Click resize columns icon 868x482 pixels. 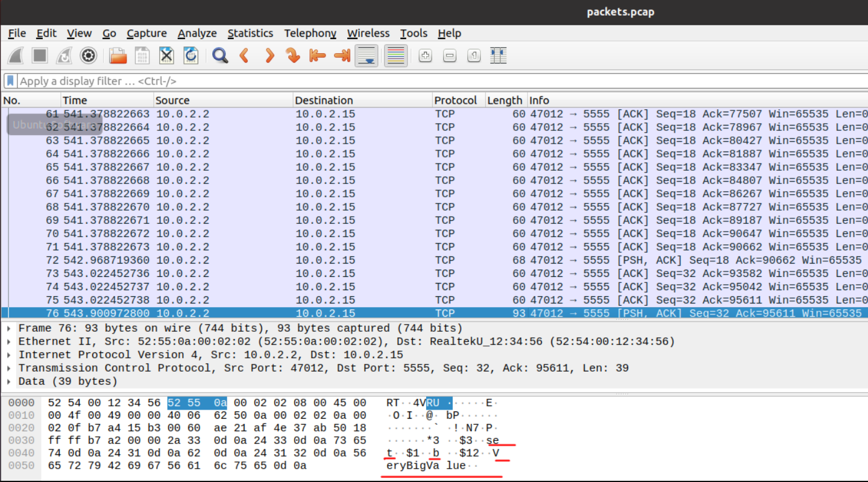point(498,56)
